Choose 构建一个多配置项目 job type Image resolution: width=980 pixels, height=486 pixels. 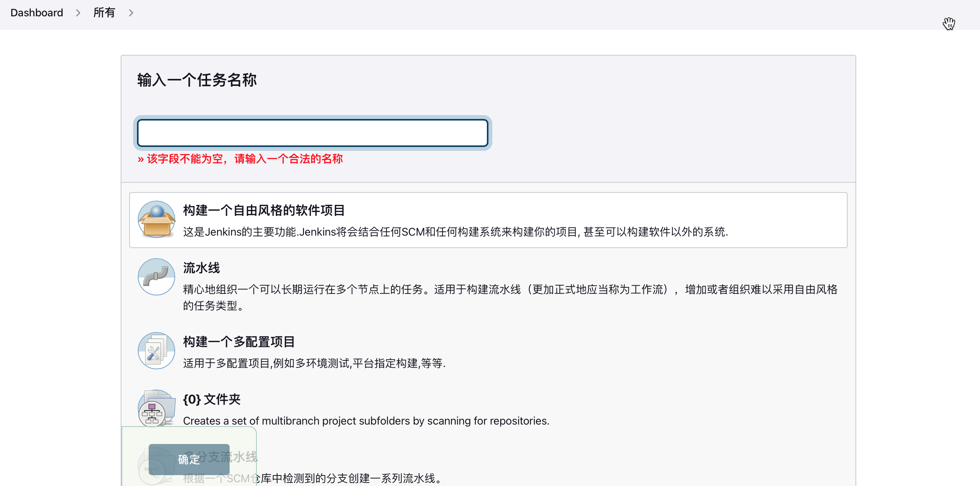coord(239,342)
